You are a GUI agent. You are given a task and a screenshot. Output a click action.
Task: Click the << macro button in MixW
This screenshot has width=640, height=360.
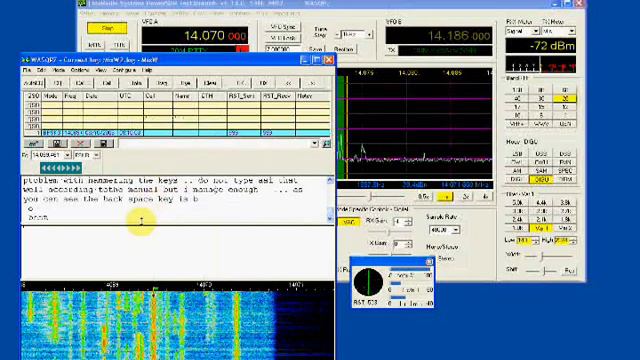288,83
